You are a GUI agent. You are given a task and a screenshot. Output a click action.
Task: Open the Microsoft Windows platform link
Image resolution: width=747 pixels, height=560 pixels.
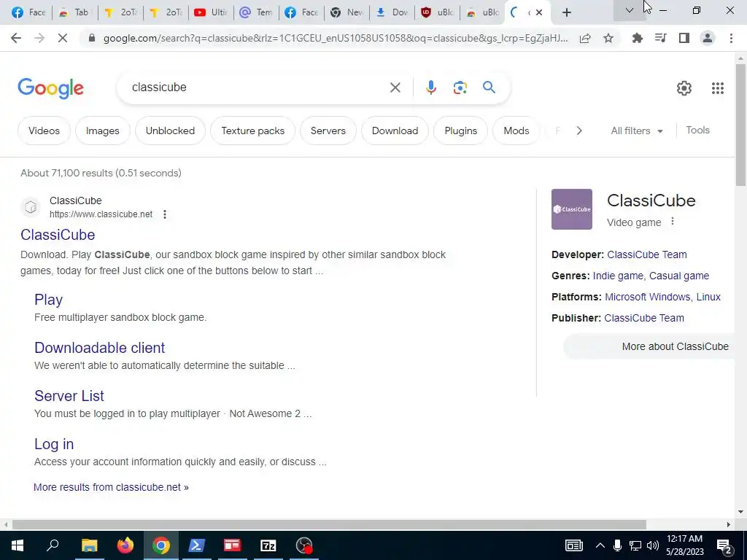pos(648,297)
